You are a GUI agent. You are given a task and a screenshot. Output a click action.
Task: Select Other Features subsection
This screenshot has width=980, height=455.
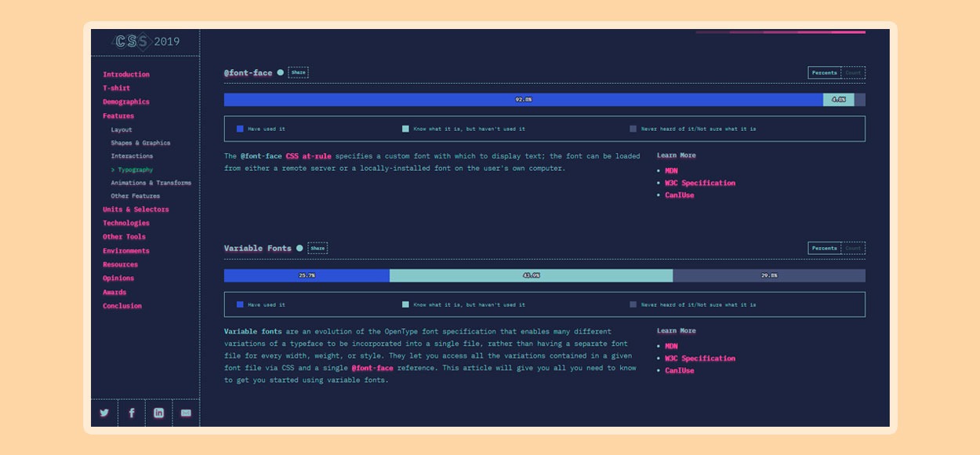(135, 196)
